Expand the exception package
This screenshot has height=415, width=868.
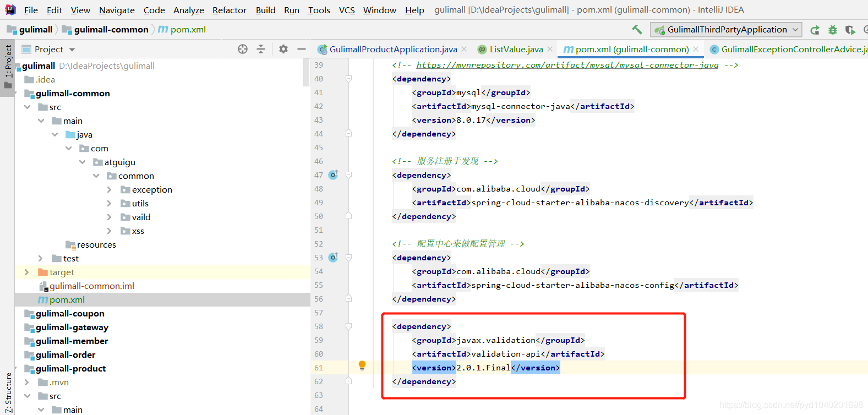point(109,189)
